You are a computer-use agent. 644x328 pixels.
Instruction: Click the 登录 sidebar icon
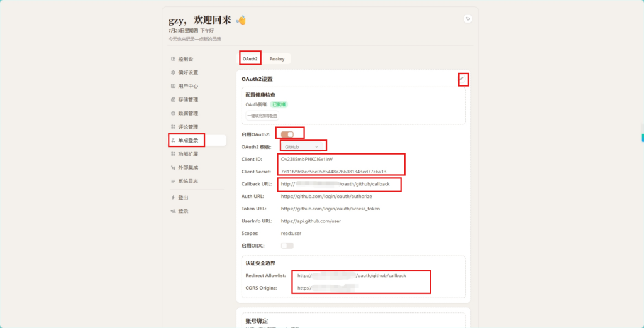173,211
